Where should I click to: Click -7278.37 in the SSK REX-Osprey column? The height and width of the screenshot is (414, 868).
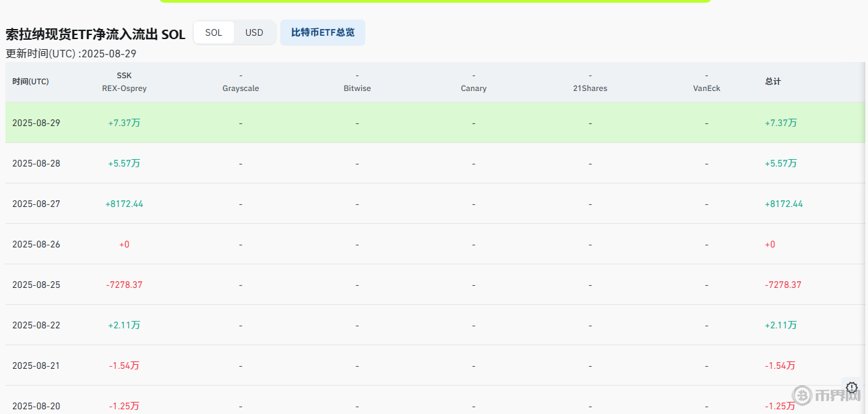tap(124, 285)
